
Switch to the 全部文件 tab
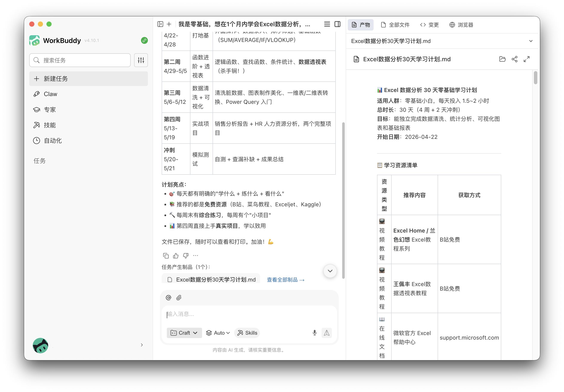click(395, 25)
